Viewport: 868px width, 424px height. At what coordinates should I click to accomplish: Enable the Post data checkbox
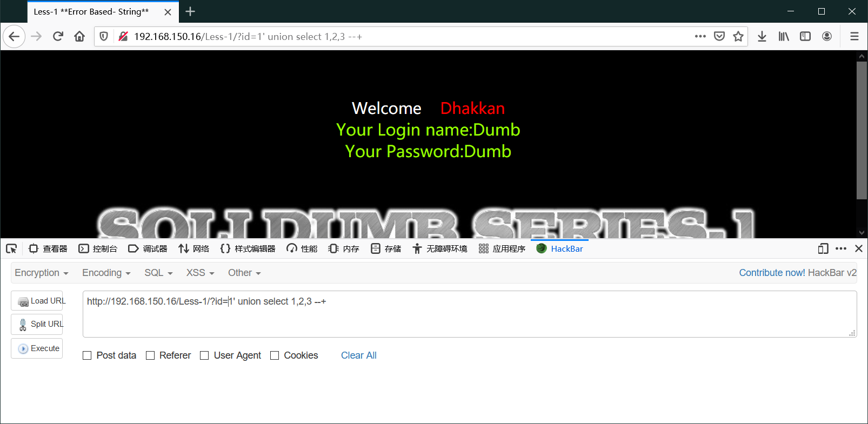point(87,355)
